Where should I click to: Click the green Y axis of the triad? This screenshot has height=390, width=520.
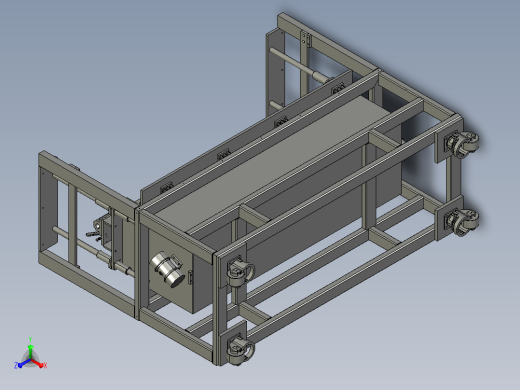30,351
